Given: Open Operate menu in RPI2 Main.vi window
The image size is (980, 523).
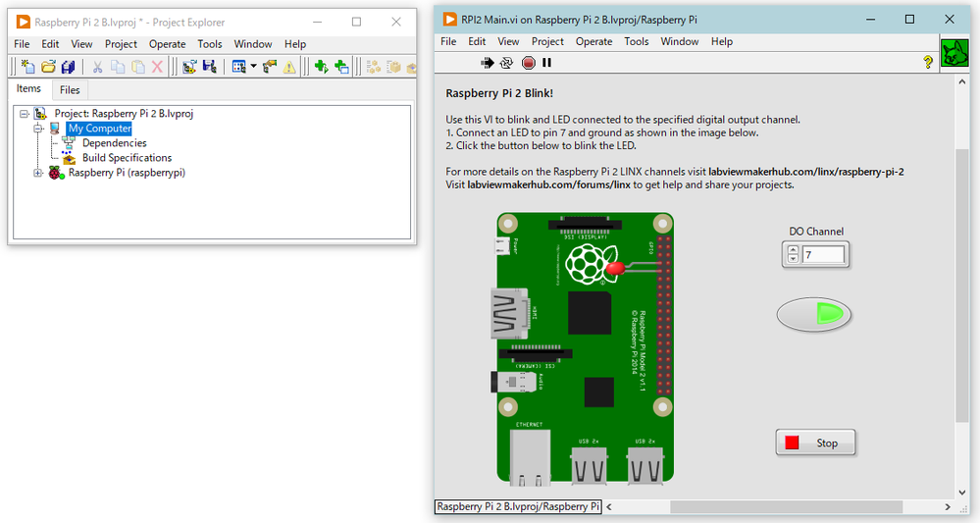Looking at the screenshot, I should pos(593,41).
